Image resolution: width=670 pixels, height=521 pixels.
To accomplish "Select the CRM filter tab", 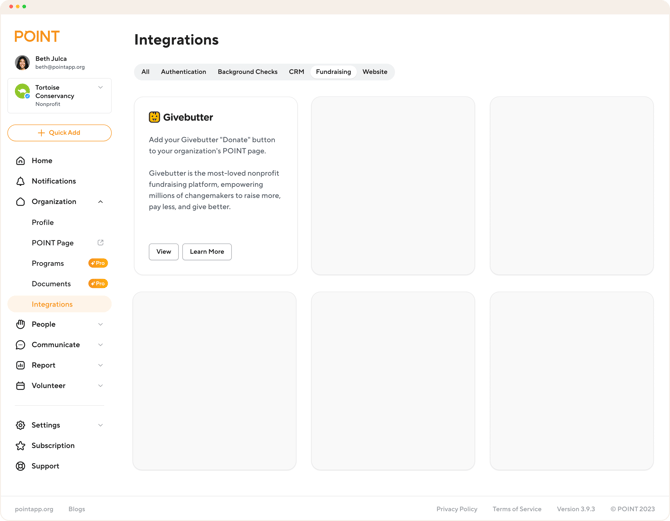I will click(296, 72).
